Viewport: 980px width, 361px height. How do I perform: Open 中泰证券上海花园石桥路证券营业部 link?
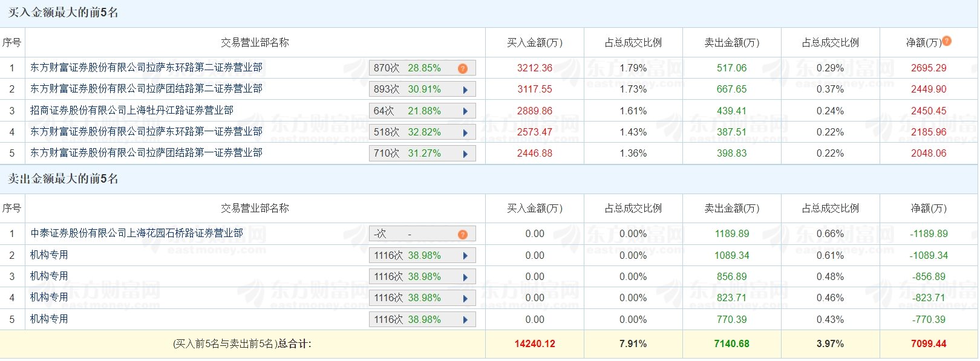(137, 234)
